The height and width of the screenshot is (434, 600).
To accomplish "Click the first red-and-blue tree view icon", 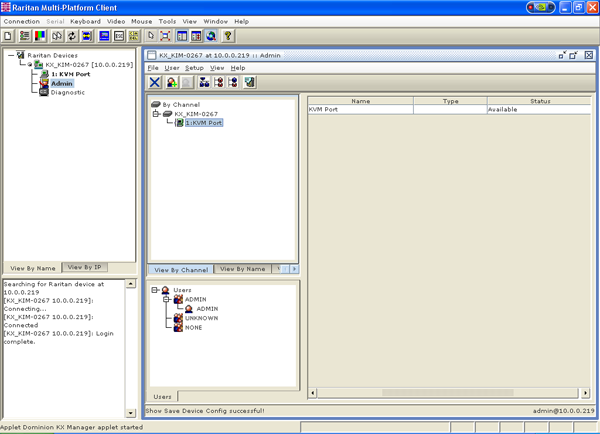I will click(x=219, y=82).
